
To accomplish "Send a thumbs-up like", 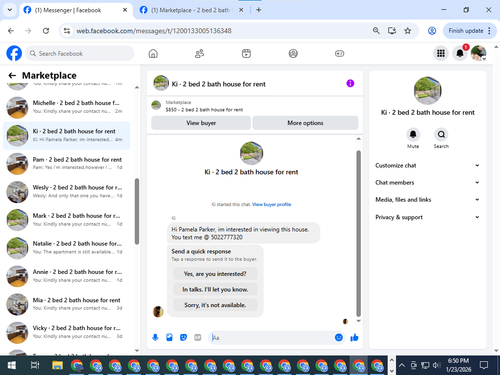I will click(x=354, y=338).
